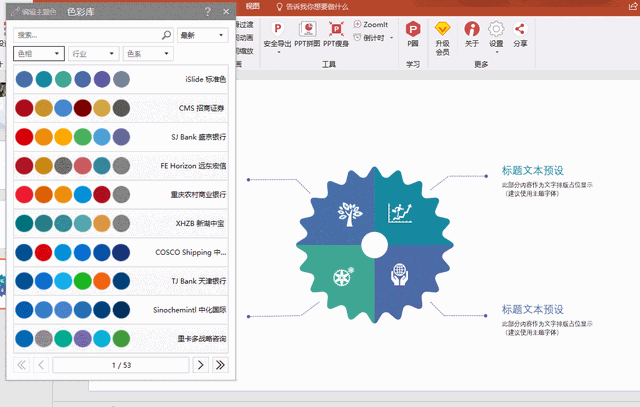Click the first blue swatch in iSlide 标准色 row
Viewport: 640px width, 407px height.
[24, 79]
